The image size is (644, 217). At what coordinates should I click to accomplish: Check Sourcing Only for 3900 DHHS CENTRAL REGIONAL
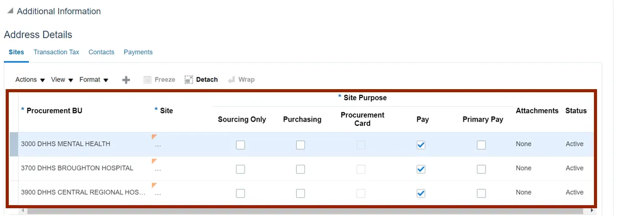[240, 193]
